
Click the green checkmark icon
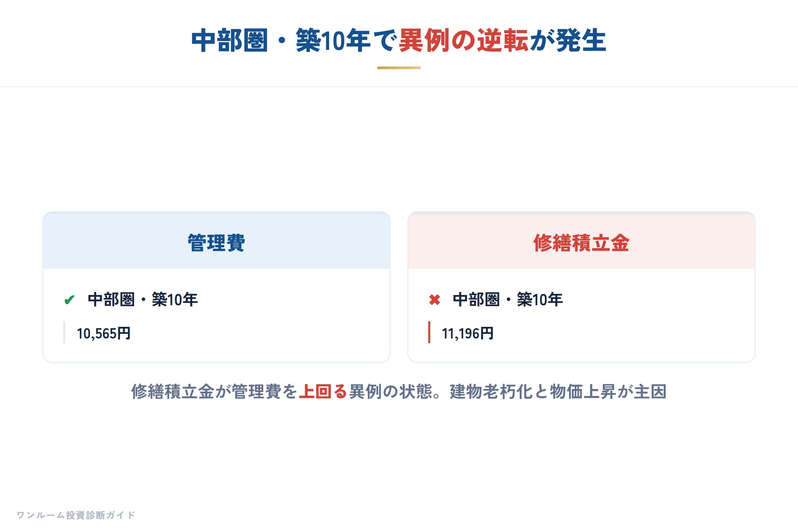(x=69, y=300)
